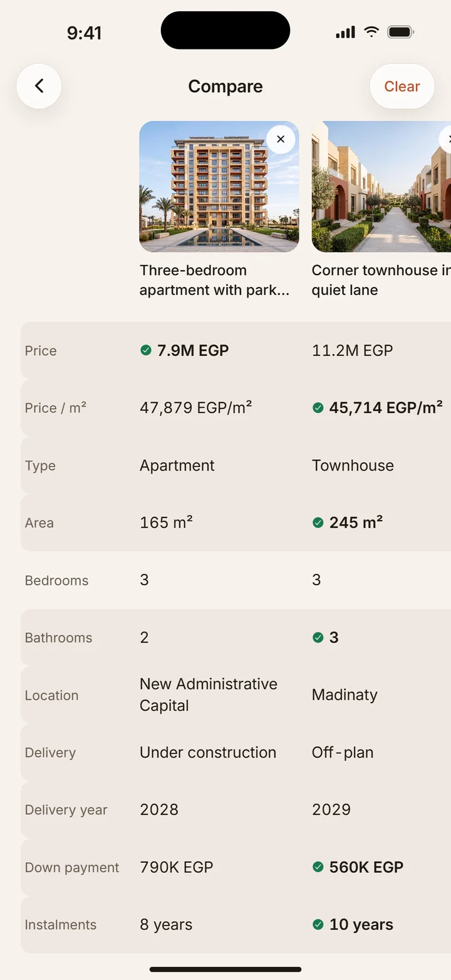This screenshot has height=980, width=451.
Task: Tap the battery indicator
Action: click(x=400, y=32)
